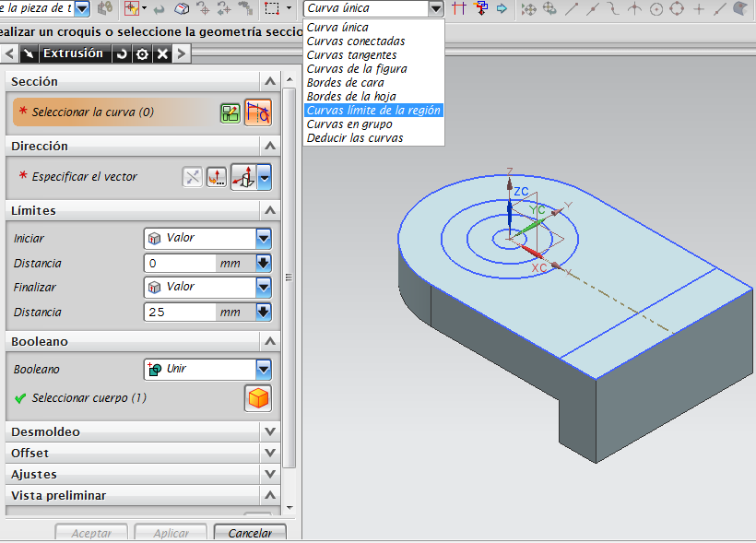This screenshot has height=543, width=756.
Task: Click the Finalizar Distancia spinner arrow
Action: 261,312
